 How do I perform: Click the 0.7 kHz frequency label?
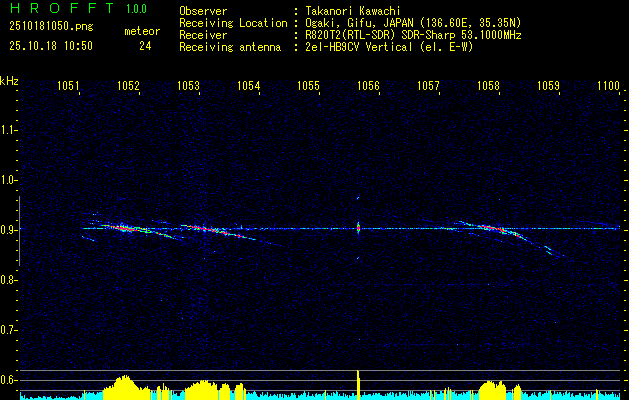[x=7, y=330]
